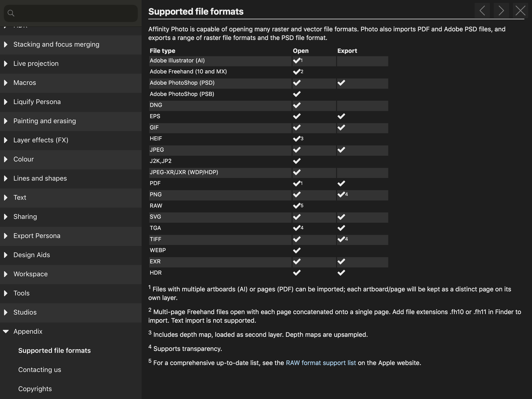The width and height of the screenshot is (532, 399).
Task: Click the TIFF Export checkmark
Action: tap(341, 239)
